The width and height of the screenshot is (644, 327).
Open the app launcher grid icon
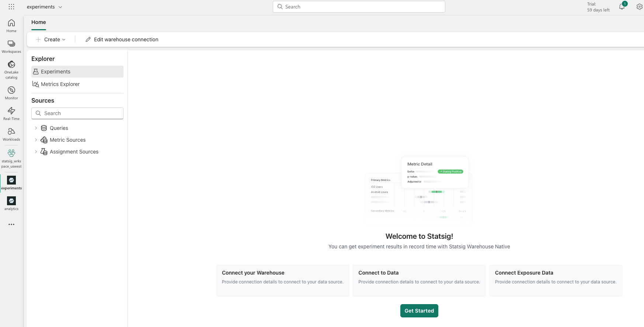point(11,7)
